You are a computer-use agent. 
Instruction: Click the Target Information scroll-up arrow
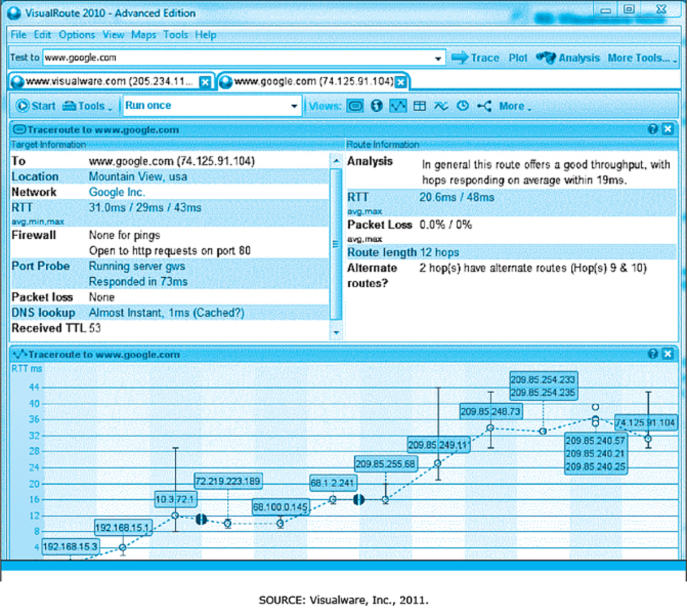(336, 161)
